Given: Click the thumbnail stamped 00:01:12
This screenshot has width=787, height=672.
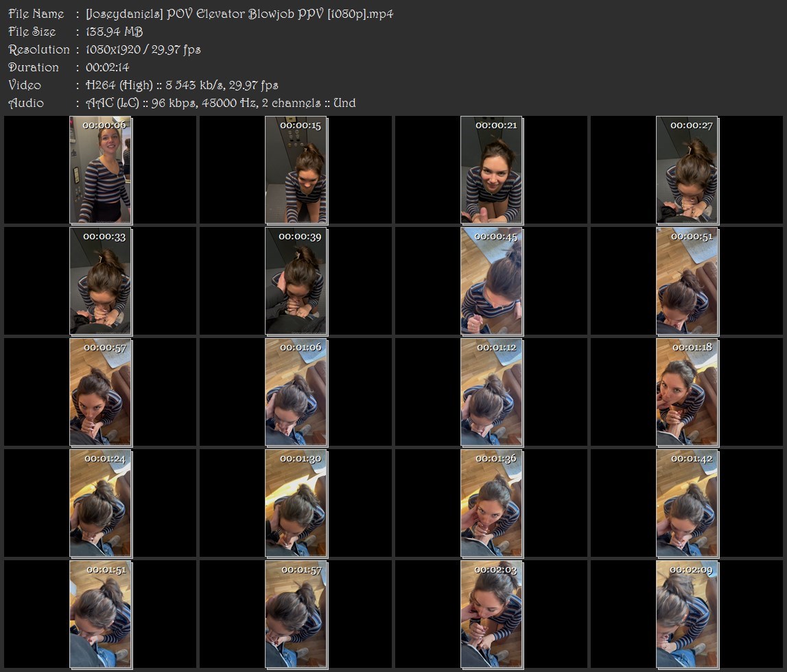Looking at the screenshot, I should point(492,392).
